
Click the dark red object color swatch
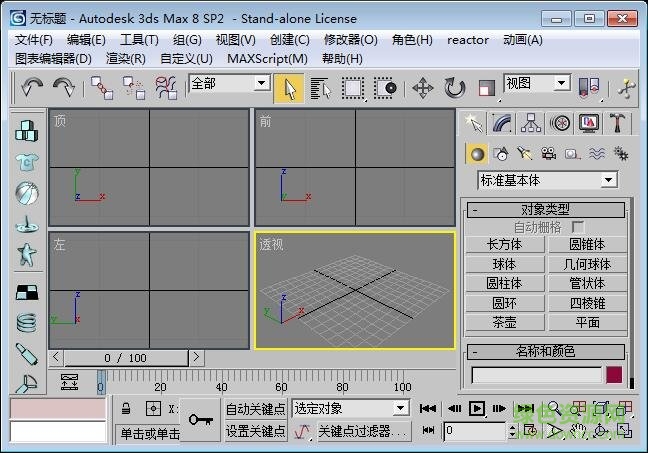[614, 374]
